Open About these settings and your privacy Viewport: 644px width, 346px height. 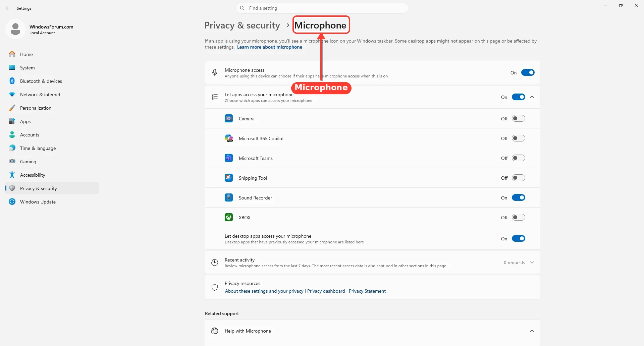pos(264,291)
